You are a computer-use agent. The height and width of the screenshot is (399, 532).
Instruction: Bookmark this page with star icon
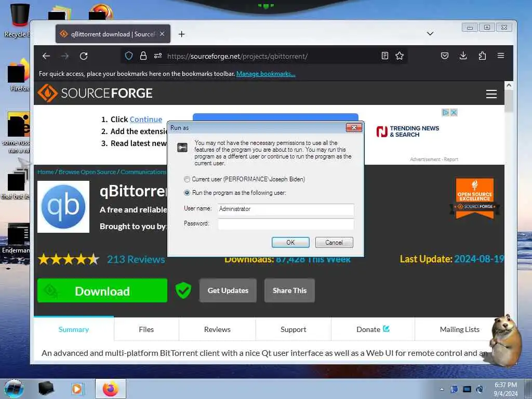pos(400,56)
